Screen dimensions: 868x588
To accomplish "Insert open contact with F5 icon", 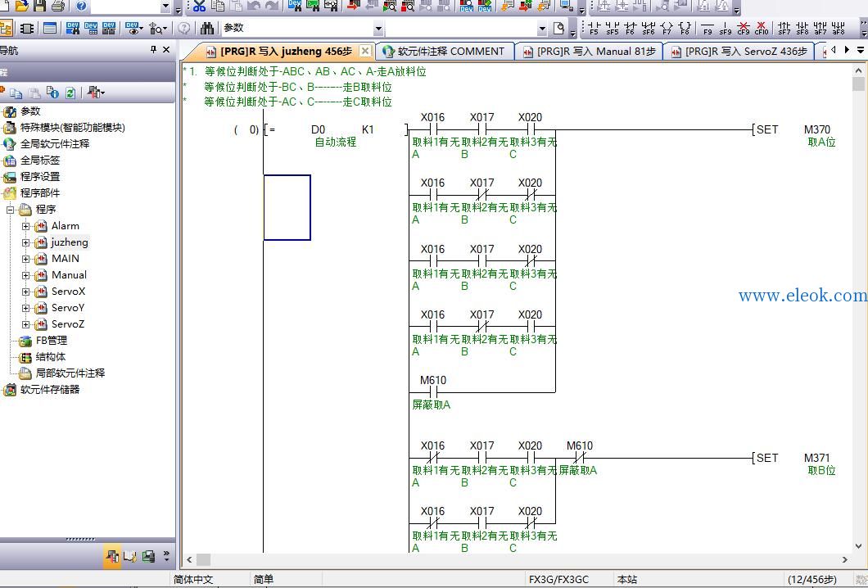I will (594, 28).
